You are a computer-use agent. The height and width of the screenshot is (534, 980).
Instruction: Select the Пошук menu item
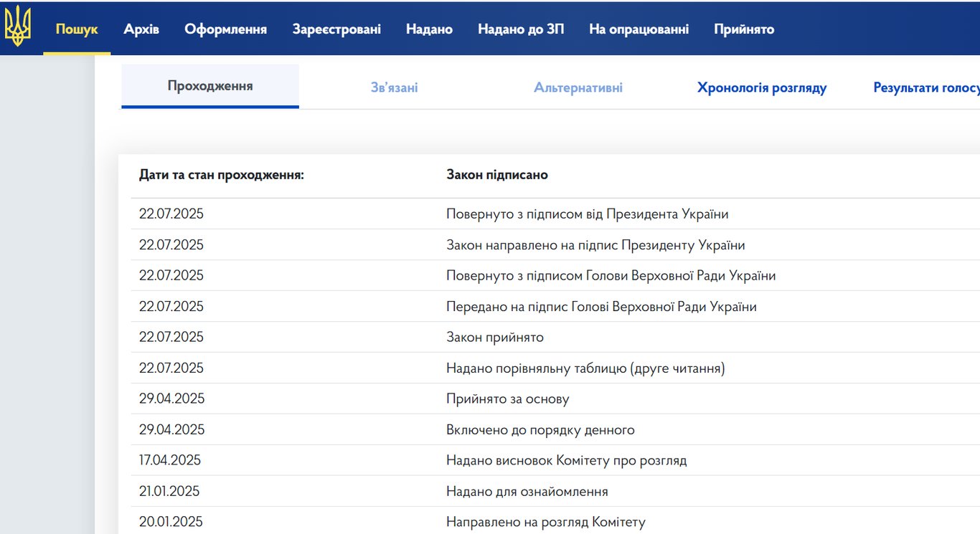[x=75, y=29]
